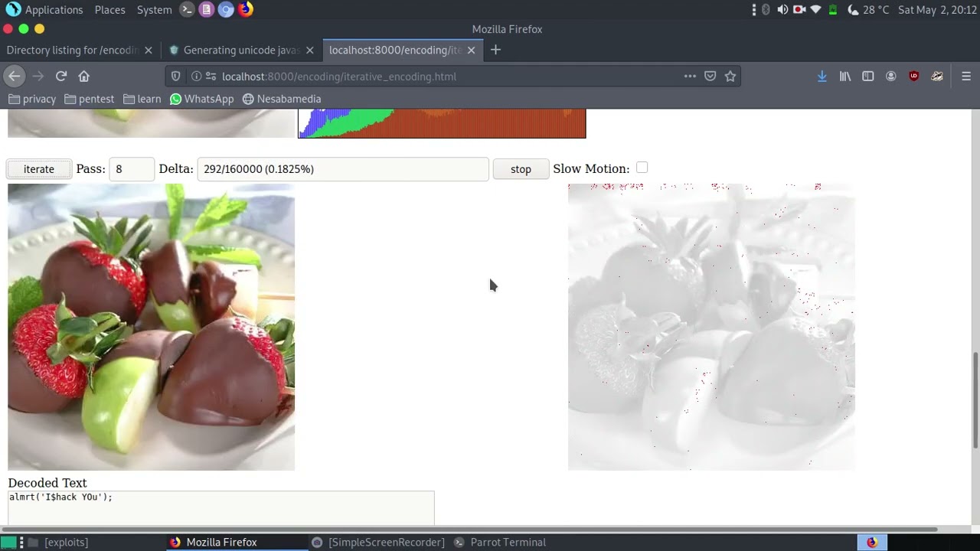Open the Firefox hamburger menu
Image resolution: width=980 pixels, height=551 pixels.
pos(966,76)
